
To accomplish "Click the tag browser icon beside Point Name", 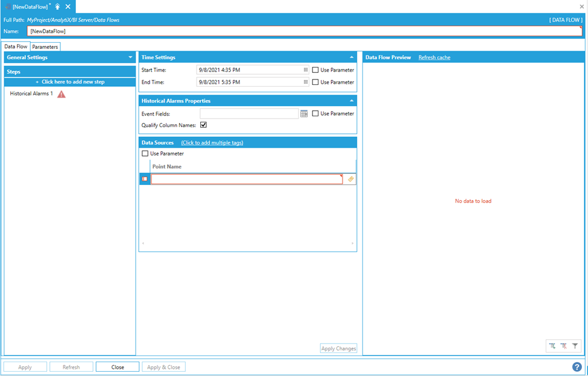I will [351, 179].
